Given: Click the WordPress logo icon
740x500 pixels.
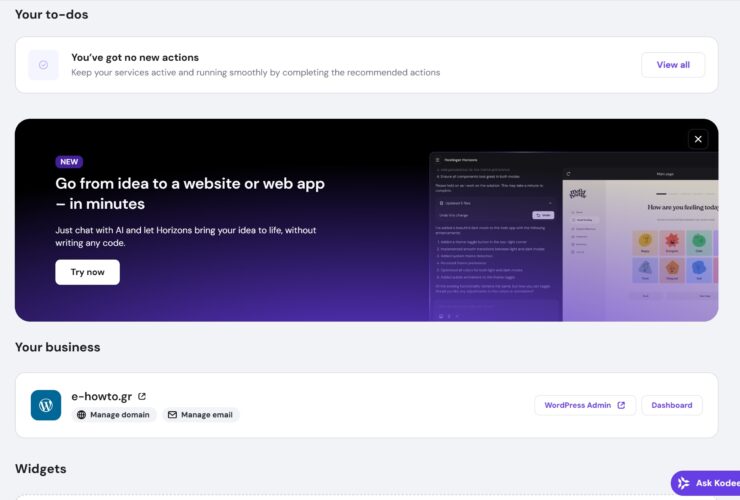Looking at the screenshot, I should [46, 405].
